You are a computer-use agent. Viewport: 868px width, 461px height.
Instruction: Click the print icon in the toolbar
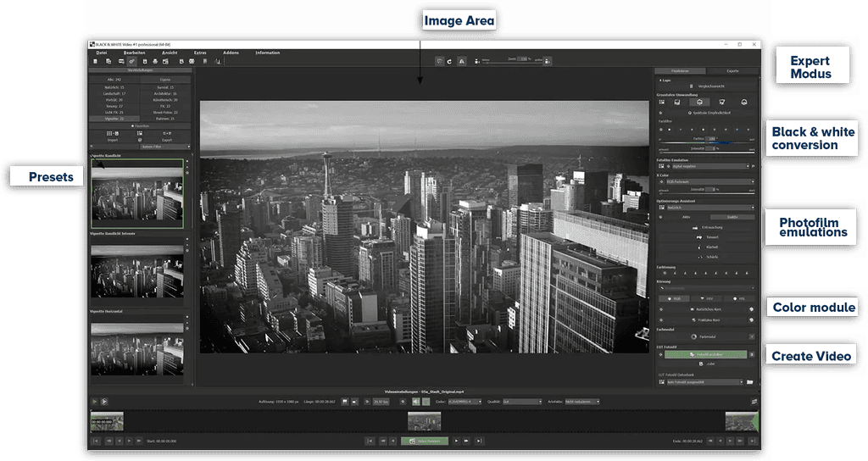click(x=156, y=61)
